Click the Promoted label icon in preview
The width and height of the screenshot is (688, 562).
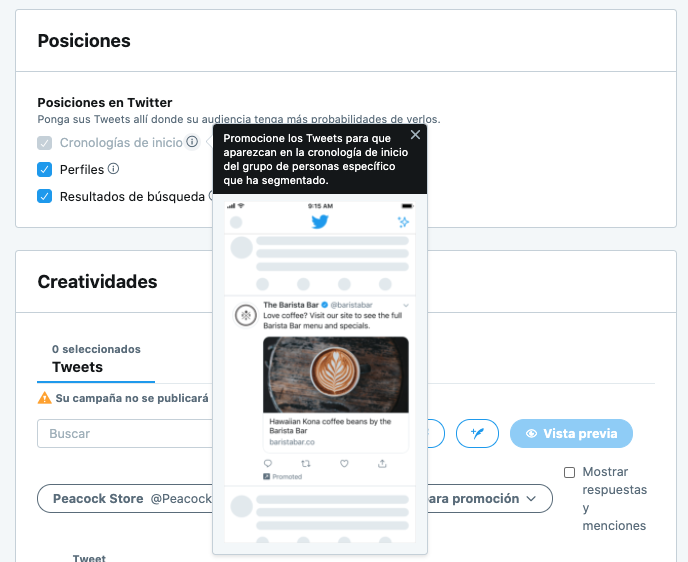coord(266,476)
